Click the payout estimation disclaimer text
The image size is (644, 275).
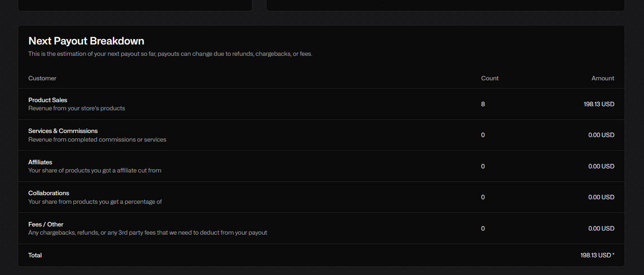(x=170, y=54)
